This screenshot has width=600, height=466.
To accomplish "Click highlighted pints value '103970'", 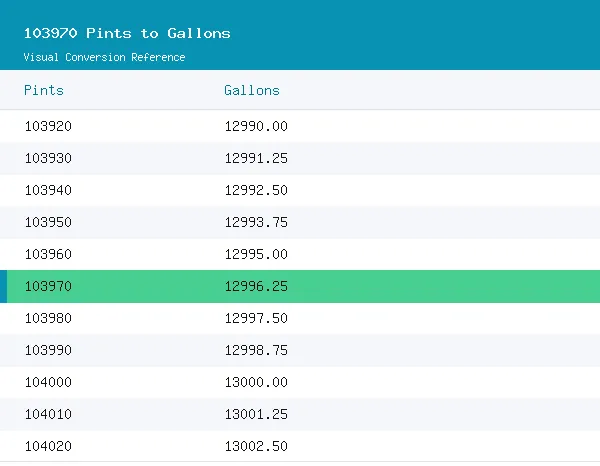I will pyautogui.click(x=48, y=287).
